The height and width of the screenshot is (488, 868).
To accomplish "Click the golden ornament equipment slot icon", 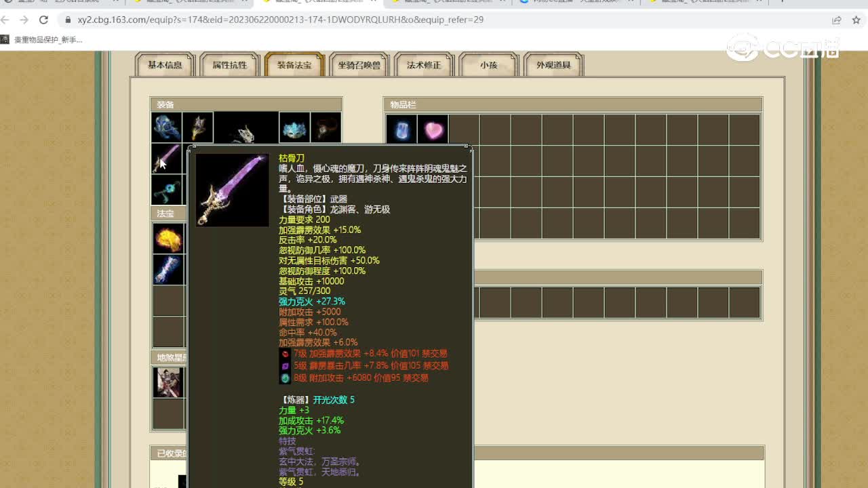I will point(198,127).
